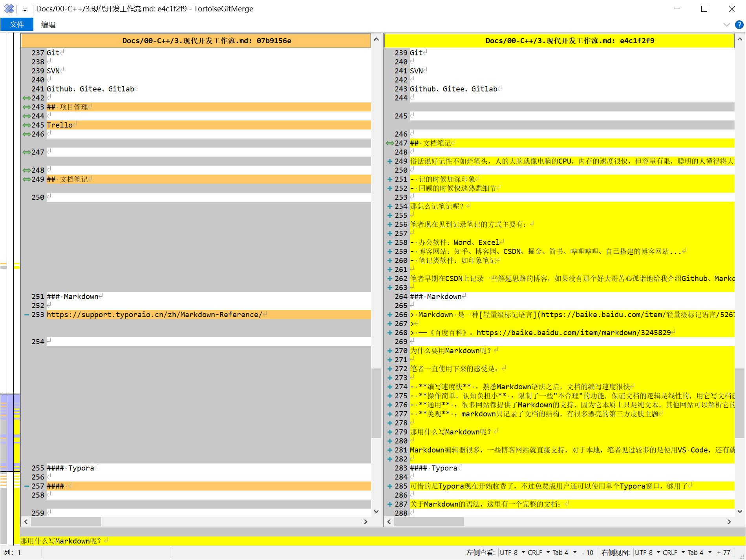The height and width of the screenshot is (560, 746).
Task: Click the moved-block arrow icon at left line 243
Action: (26, 107)
